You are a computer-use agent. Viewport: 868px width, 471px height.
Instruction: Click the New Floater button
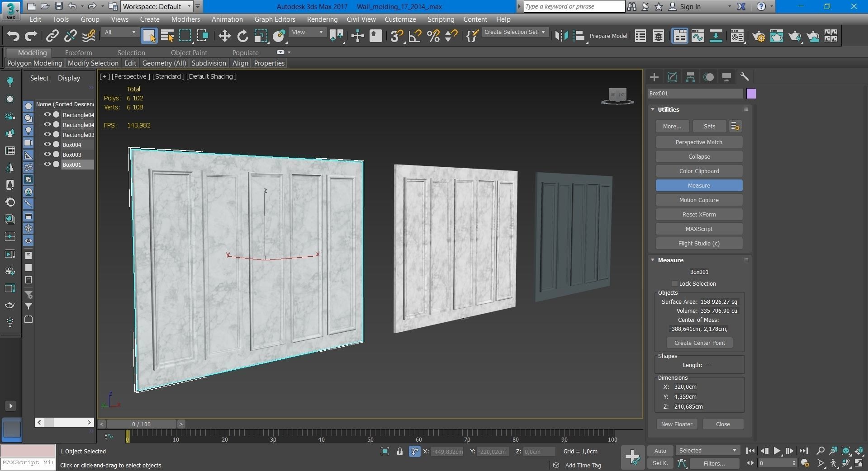click(x=677, y=424)
